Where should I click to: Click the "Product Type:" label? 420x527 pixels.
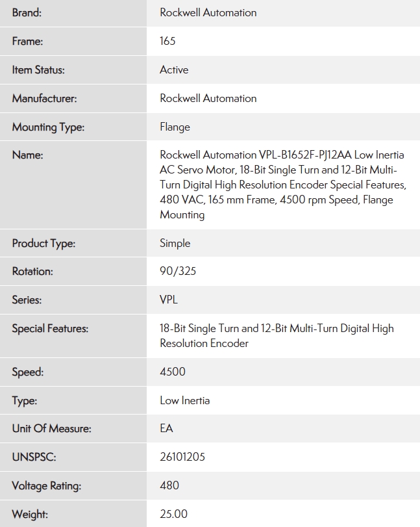click(x=43, y=244)
